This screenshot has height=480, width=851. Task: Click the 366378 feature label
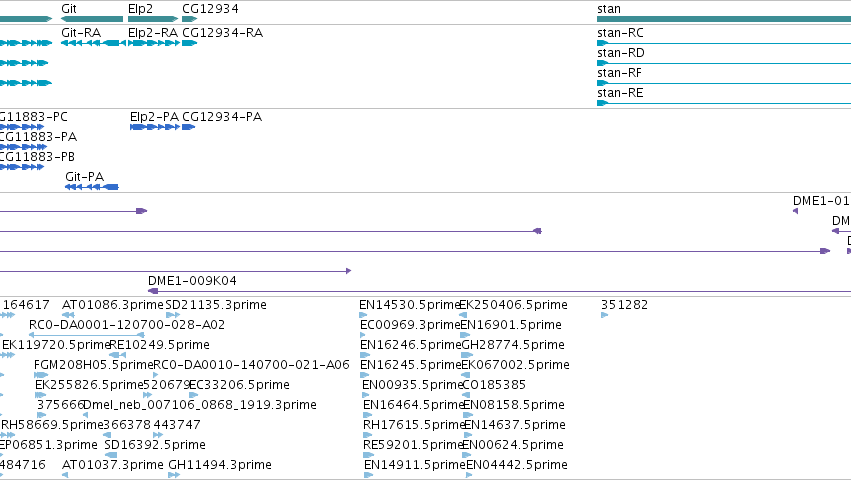pyautogui.click(x=126, y=425)
